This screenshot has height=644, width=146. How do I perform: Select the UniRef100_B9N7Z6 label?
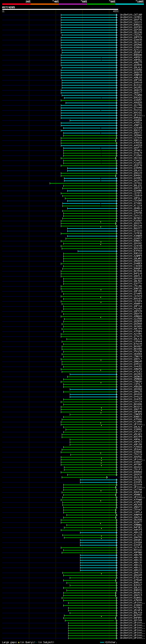(131, 289)
